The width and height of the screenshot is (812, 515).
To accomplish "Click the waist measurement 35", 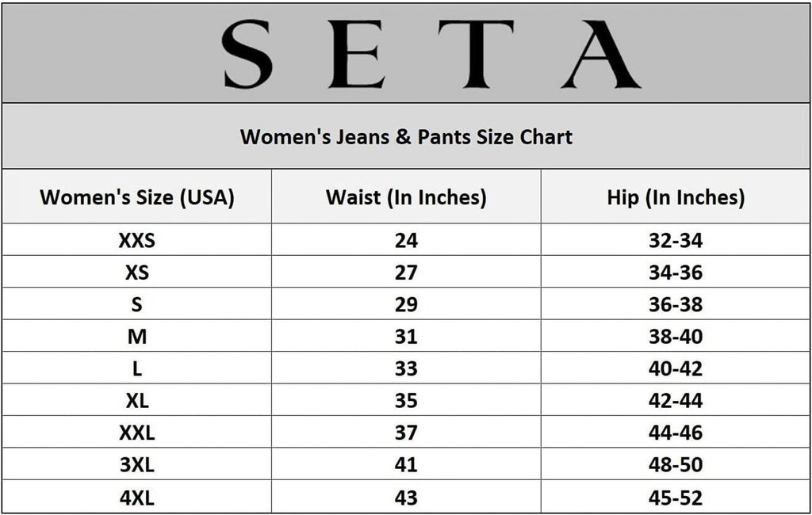I will pyautogui.click(x=406, y=401).
